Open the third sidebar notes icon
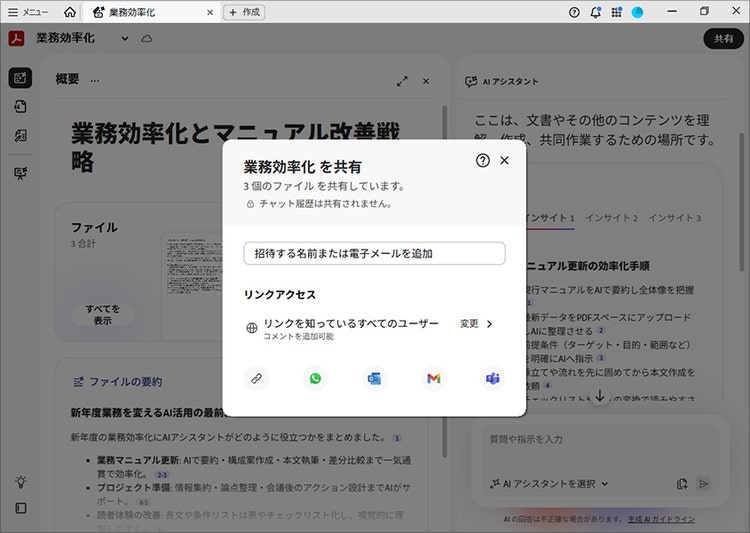The height and width of the screenshot is (533, 750). point(20,135)
